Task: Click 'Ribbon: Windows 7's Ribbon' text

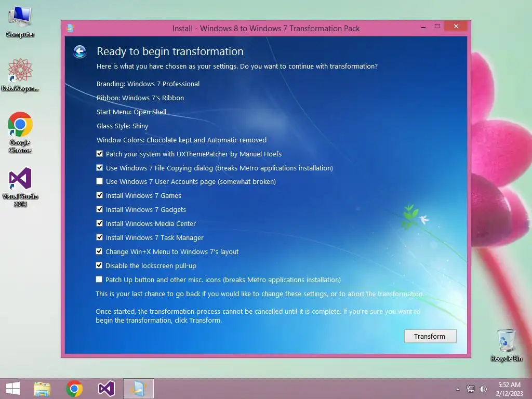Action: click(140, 98)
